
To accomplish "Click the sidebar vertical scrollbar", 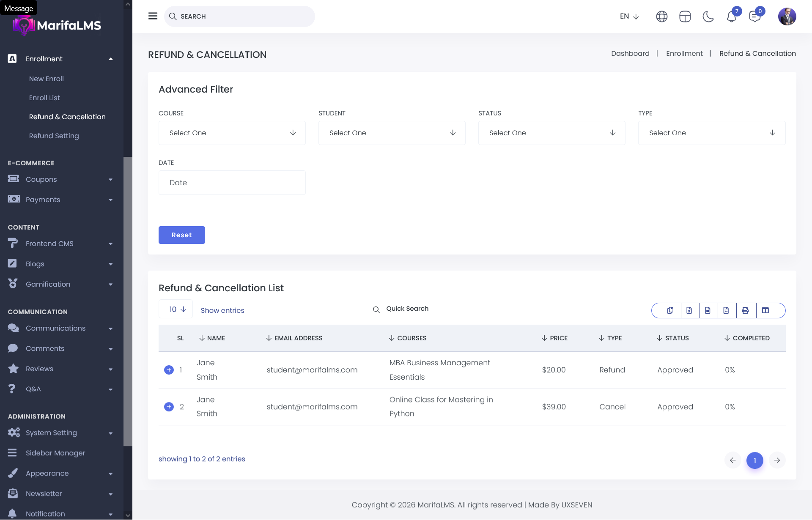I will (x=128, y=301).
